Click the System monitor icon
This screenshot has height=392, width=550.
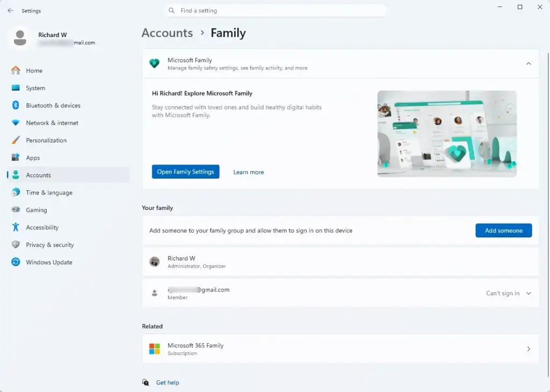point(16,88)
